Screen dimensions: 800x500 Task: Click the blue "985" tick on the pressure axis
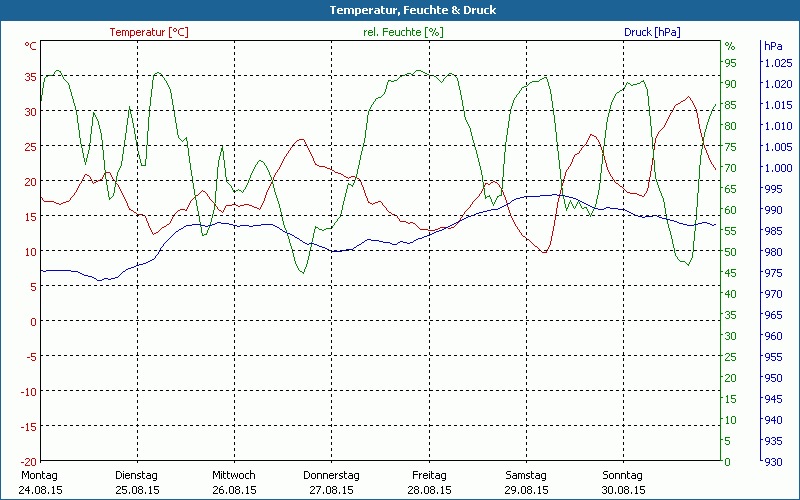click(773, 231)
